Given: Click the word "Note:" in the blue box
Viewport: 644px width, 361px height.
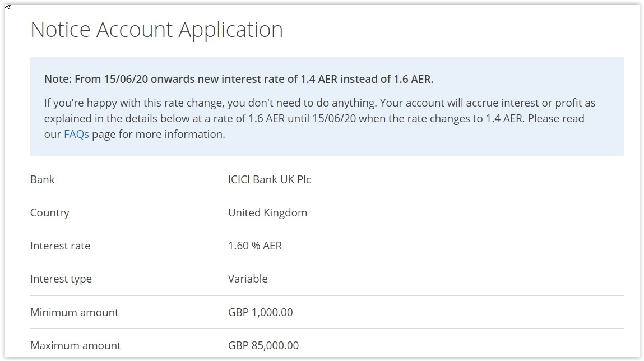Looking at the screenshot, I should pyautogui.click(x=58, y=79).
